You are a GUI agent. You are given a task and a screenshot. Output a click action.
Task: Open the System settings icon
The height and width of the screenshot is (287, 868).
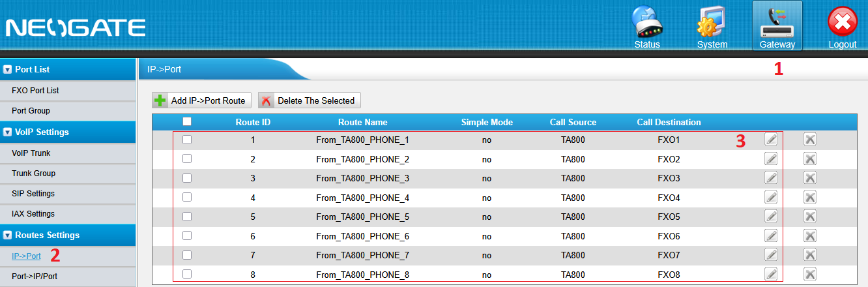coord(712,27)
